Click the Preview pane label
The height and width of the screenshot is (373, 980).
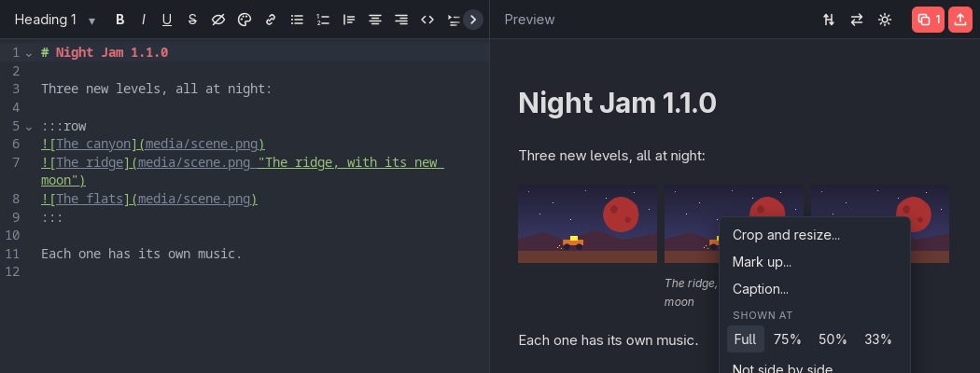(x=529, y=20)
